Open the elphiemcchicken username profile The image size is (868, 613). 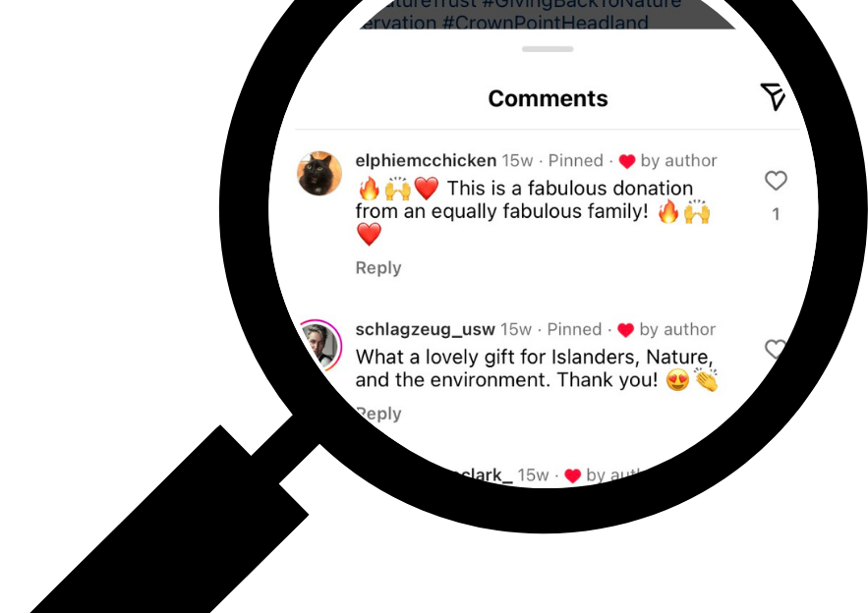426,160
